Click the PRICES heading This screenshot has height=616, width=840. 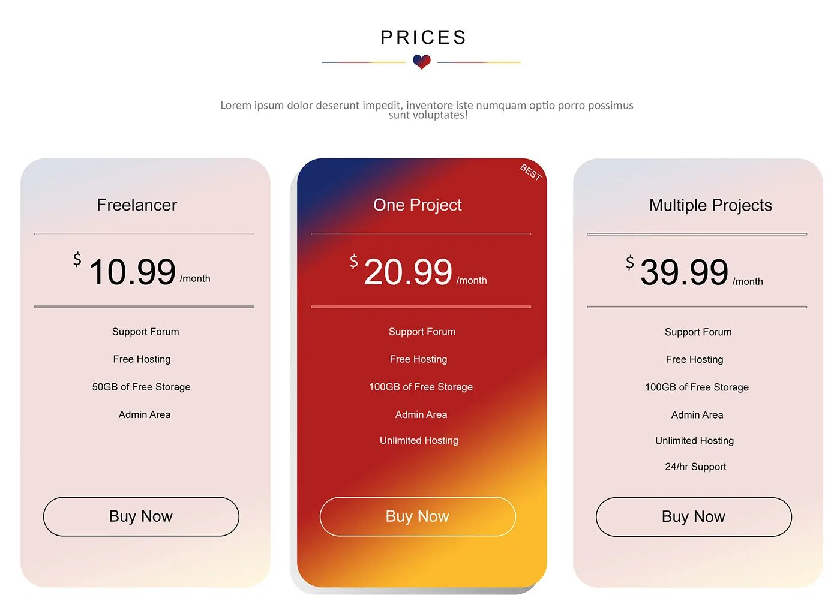pyautogui.click(x=424, y=38)
